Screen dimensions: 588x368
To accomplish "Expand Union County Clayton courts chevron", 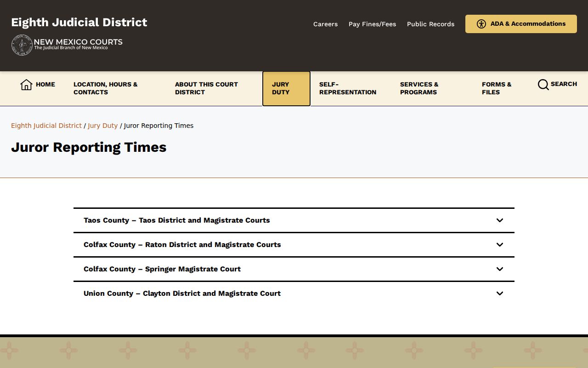I will tap(500, 293).
